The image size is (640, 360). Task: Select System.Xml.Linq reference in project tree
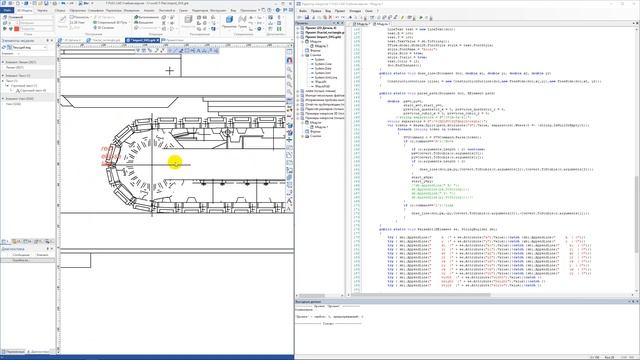[326, 78]
